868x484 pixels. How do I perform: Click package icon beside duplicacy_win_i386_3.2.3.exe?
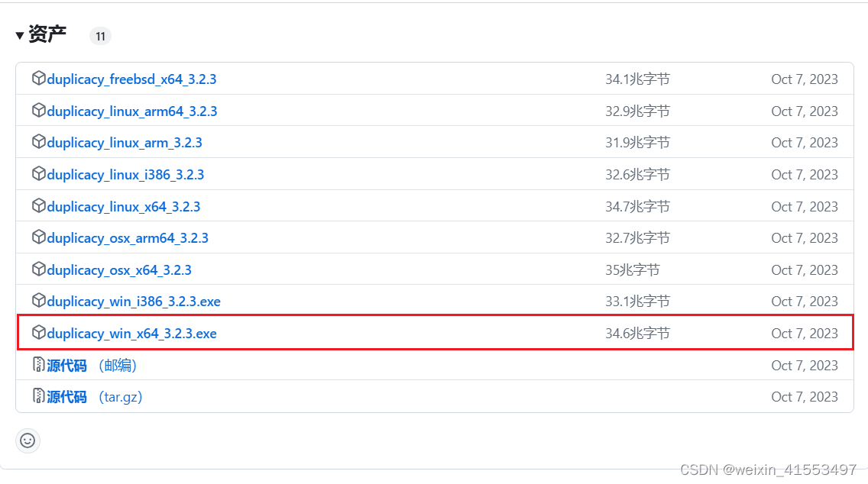(x=39, y=301)
